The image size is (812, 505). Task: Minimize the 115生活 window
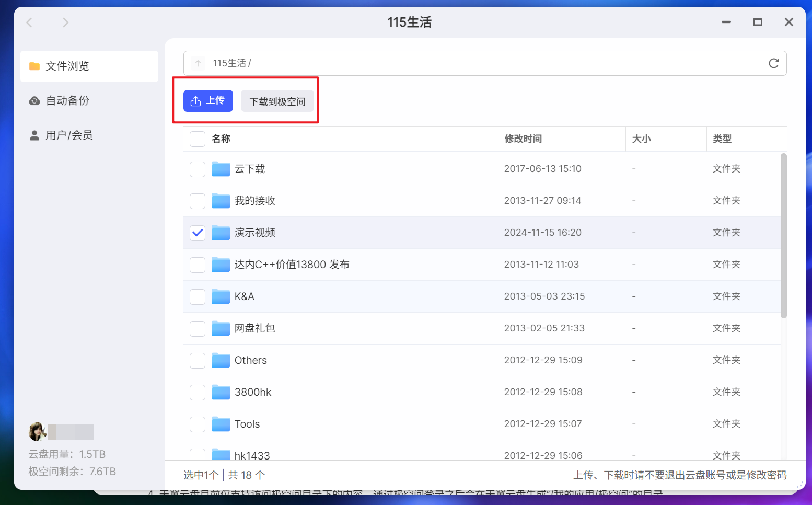[x=726, y=22]
